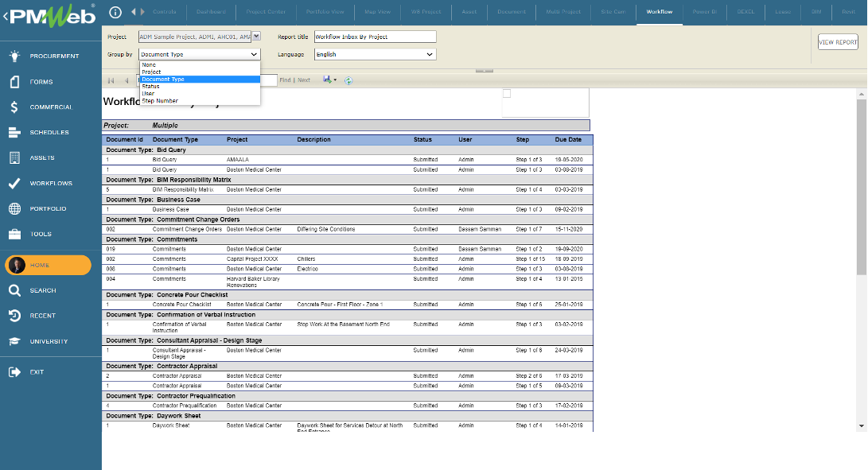The image size is (868, 470).
Task: Open the Commercial dollar icon
Action: click(x=15, y=107)
